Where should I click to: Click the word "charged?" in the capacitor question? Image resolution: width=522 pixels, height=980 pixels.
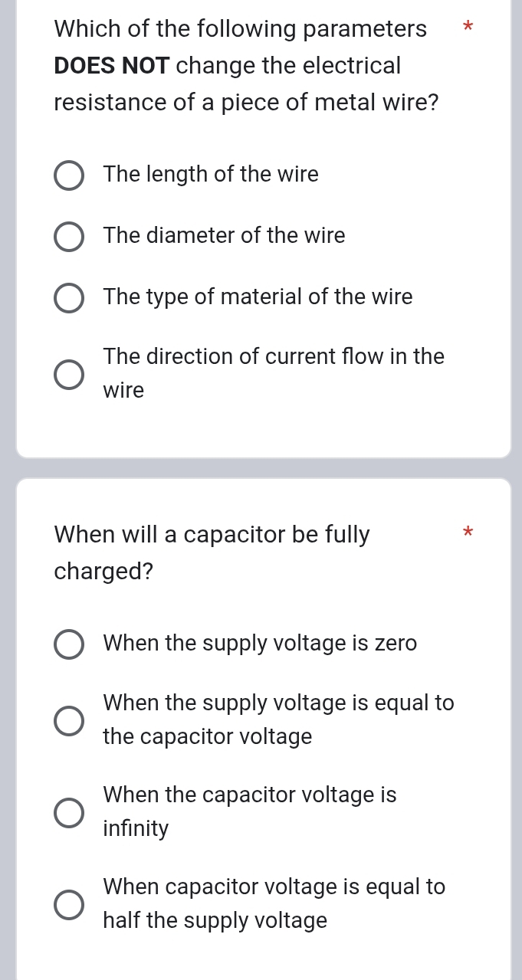pyautogui.click(x=102, y=572)
